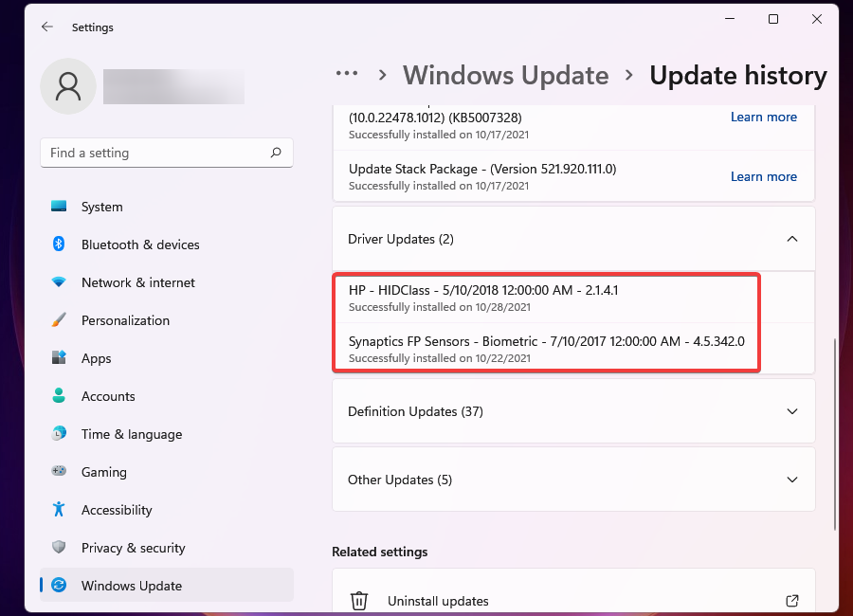This screenshot has height=616, width=853.
Task: Click the System monitor icon
Action: 59,207
